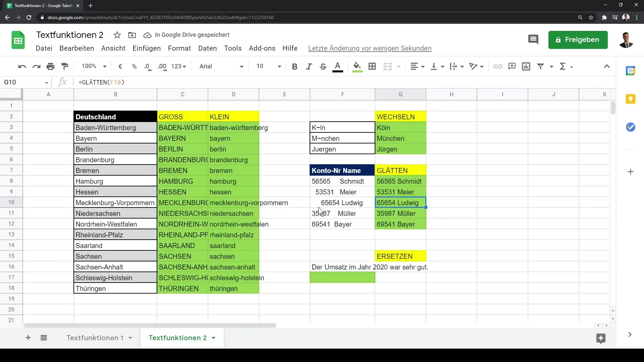This screenshot has height=362, width=644.
Task: Print the spreadsheet
Action: [51, 66]
